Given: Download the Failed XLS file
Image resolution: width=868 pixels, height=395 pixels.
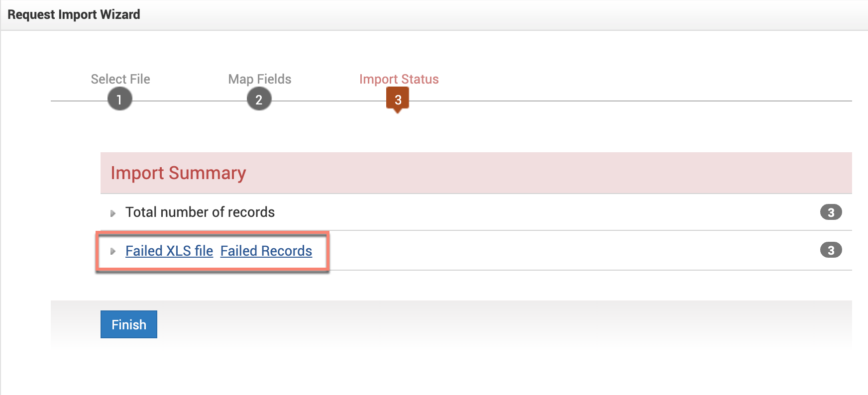Looking at the screenshot, I should click(169, 251).
